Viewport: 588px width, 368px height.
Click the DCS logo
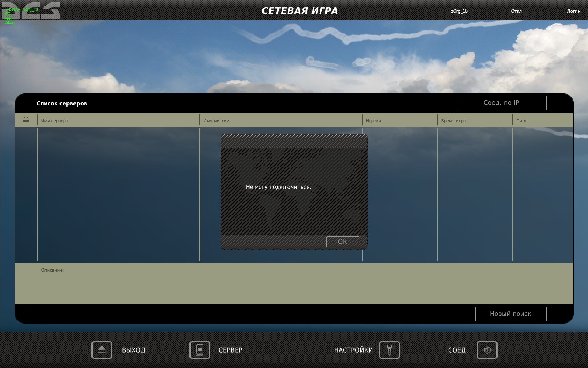[31, 10]
